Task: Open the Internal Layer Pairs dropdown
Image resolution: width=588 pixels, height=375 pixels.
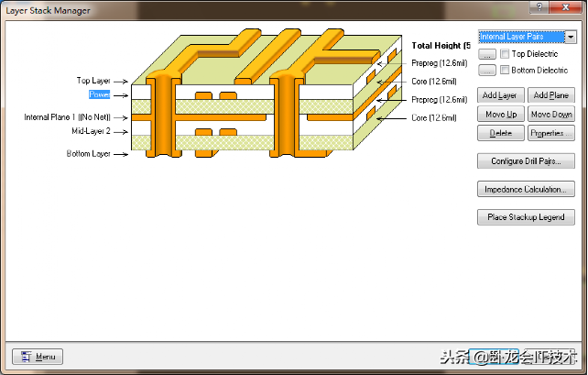Action: coord(571,37)
